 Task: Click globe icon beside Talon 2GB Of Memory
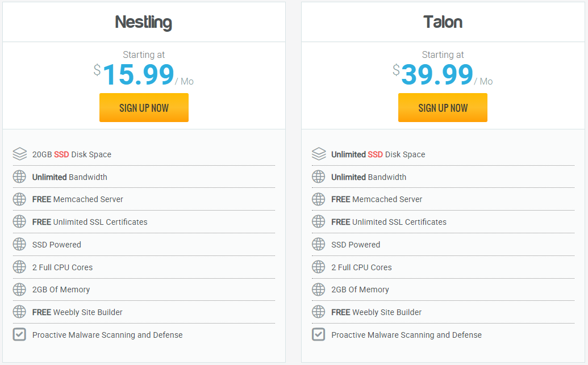click(x=319, y=289)
